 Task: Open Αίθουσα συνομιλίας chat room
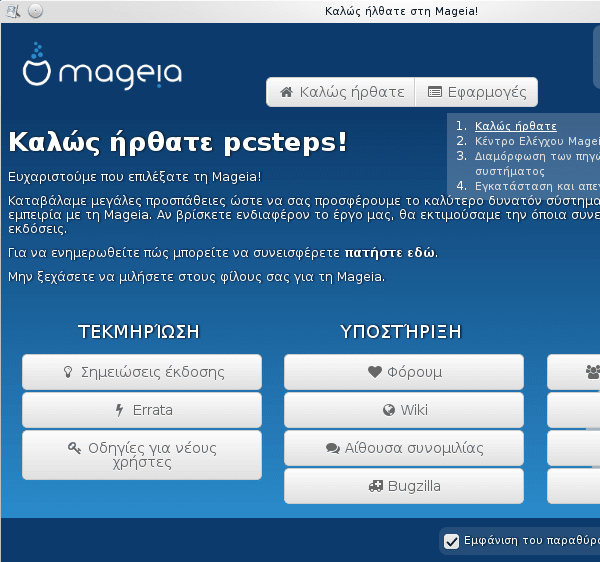[x=404, y=448]
